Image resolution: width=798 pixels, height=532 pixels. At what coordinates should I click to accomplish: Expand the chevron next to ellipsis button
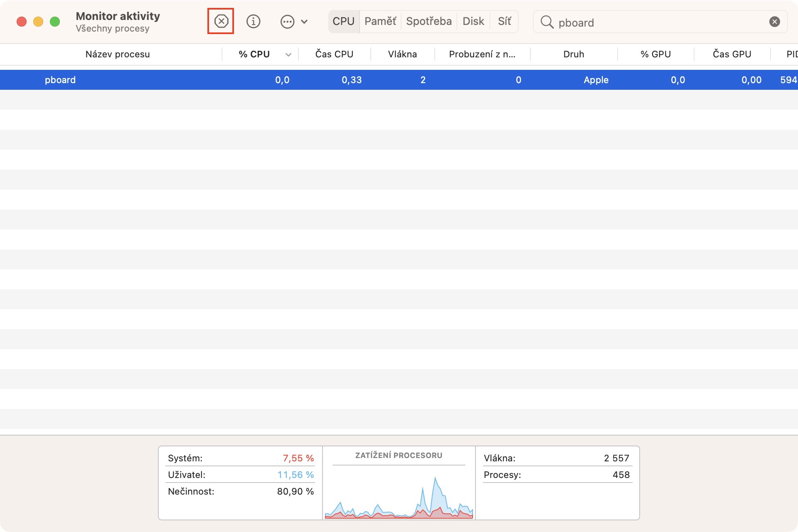(x=304, y=22)
